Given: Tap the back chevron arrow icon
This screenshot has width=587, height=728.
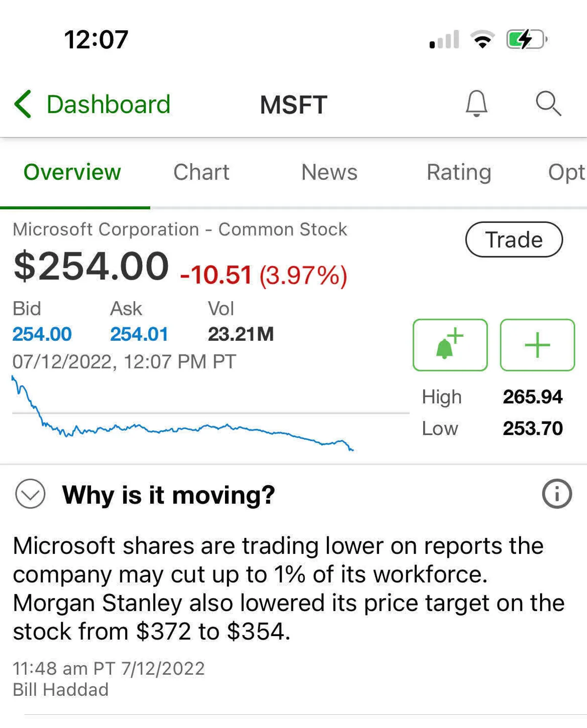Looking at the screenshot, I should [x=23, y=104].
